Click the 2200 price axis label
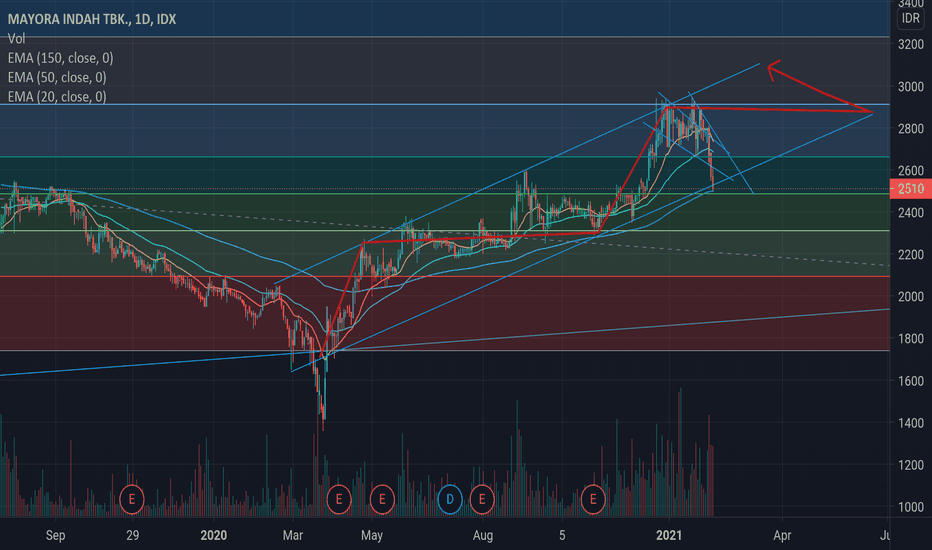The image size is (932, 550). 911,254
